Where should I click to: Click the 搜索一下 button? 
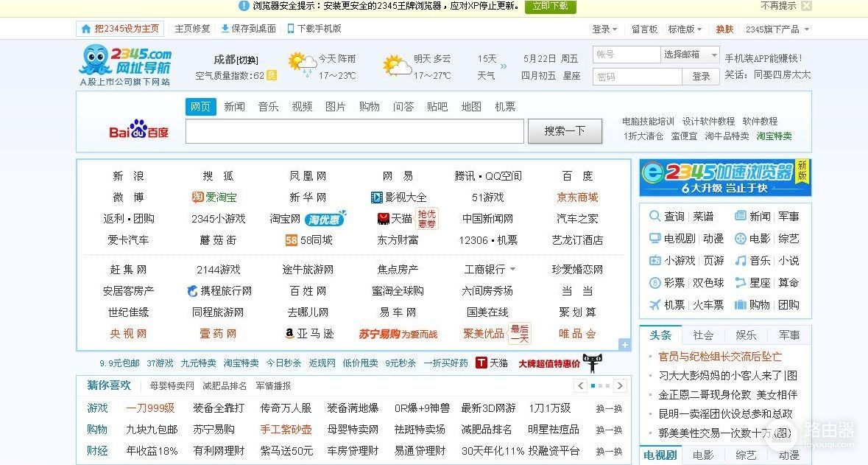pos(565,131)
